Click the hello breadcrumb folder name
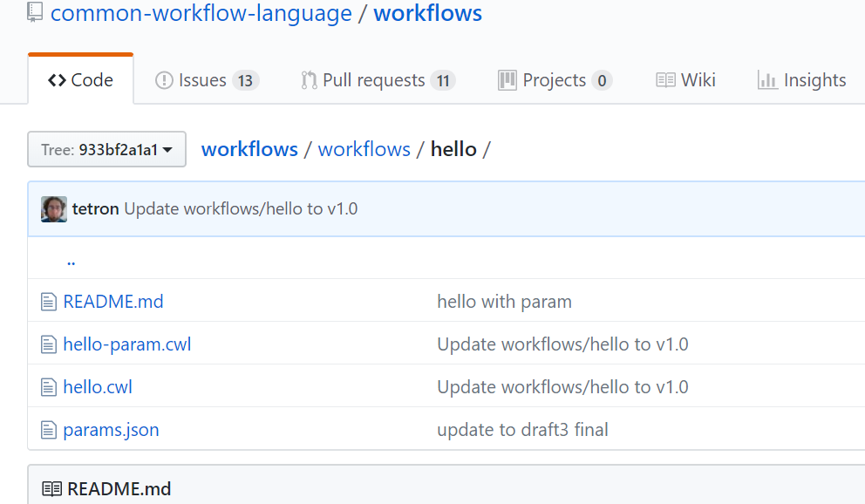Viewport: 865px width, 504px height. (x=453, y=149)
